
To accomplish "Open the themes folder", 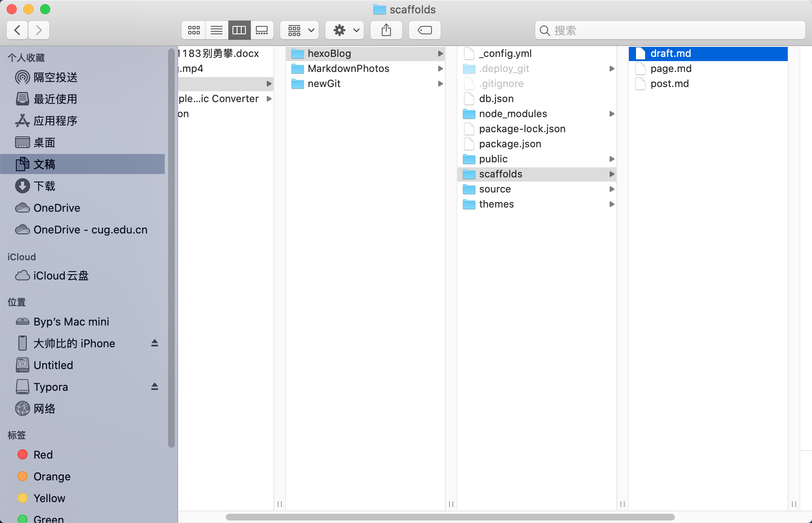I will point(496,204).
